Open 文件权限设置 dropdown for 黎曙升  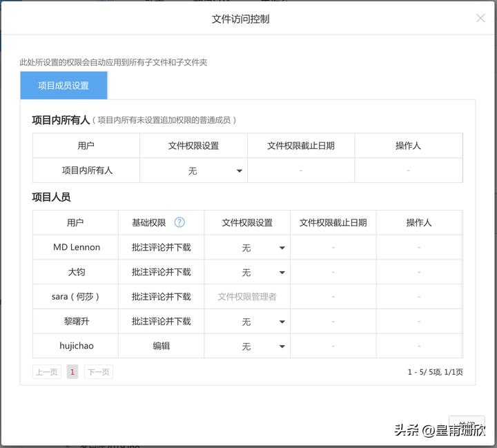247,322
